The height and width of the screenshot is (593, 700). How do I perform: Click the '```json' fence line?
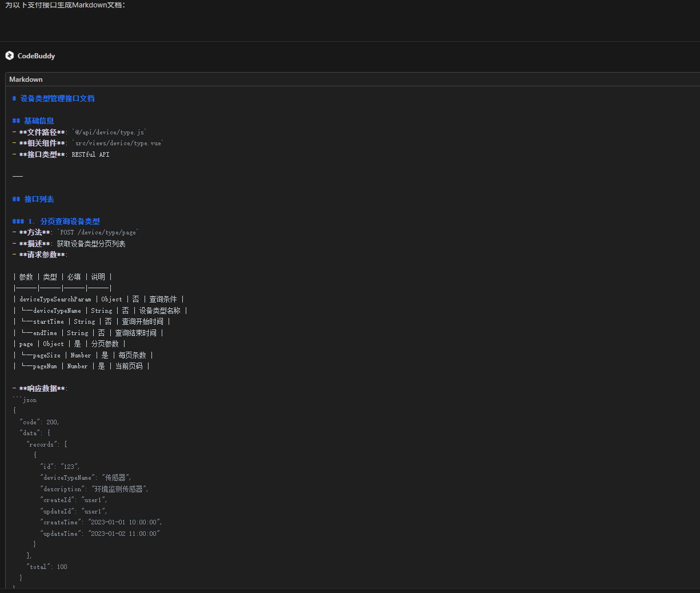(25, 400)
